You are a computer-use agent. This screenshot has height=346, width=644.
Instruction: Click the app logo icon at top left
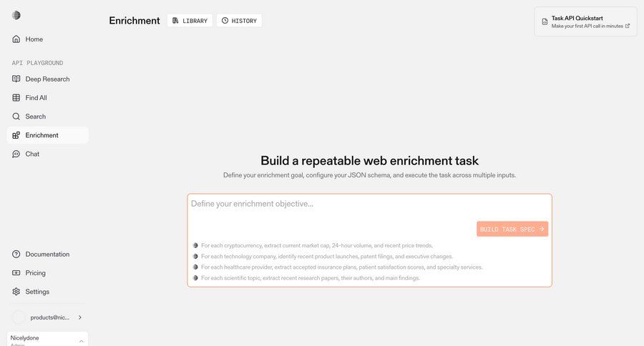coord(16,15)
